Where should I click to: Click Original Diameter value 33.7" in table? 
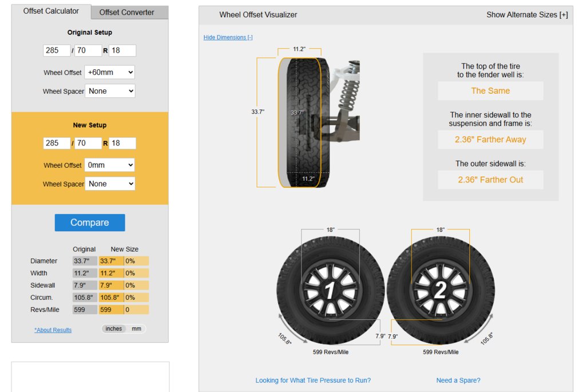click(85, 261)
